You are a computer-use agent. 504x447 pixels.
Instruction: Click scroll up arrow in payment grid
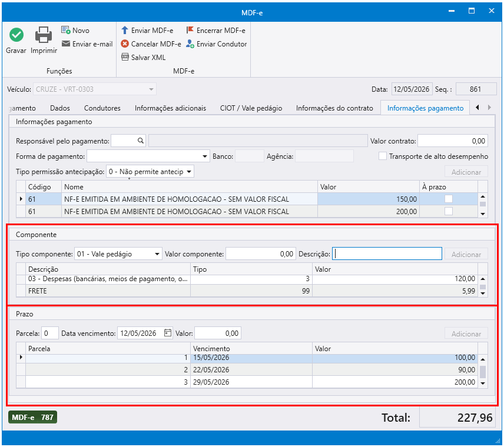click(x=482, y=196)
